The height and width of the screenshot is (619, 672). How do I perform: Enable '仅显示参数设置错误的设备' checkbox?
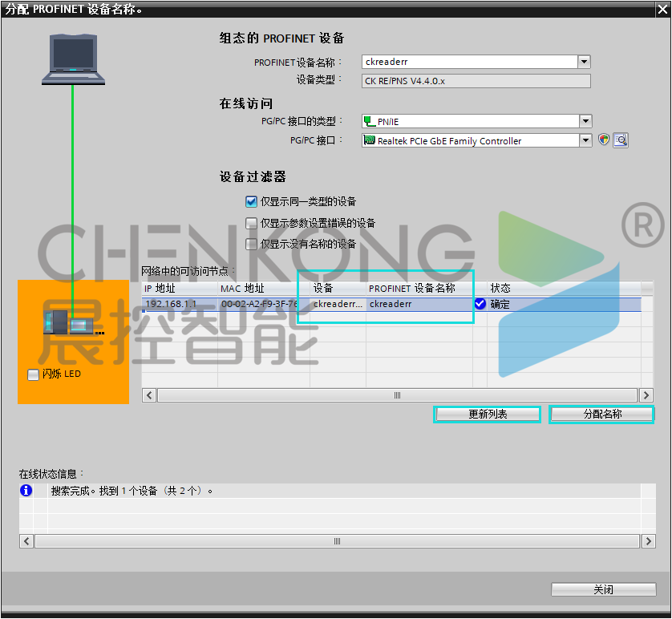coord(252,223)
